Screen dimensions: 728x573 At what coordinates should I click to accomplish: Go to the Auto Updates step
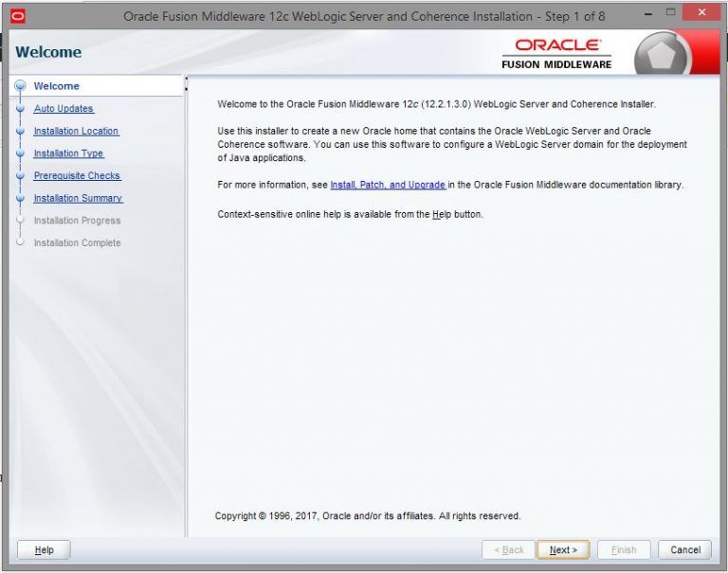(x=64, y=109)
